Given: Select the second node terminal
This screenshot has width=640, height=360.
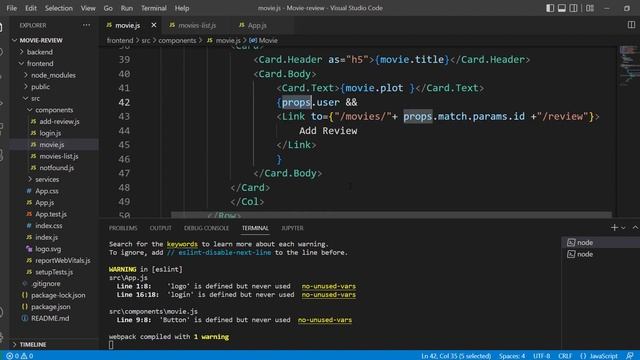Looking at the screenshot, I should click(600, 254).
